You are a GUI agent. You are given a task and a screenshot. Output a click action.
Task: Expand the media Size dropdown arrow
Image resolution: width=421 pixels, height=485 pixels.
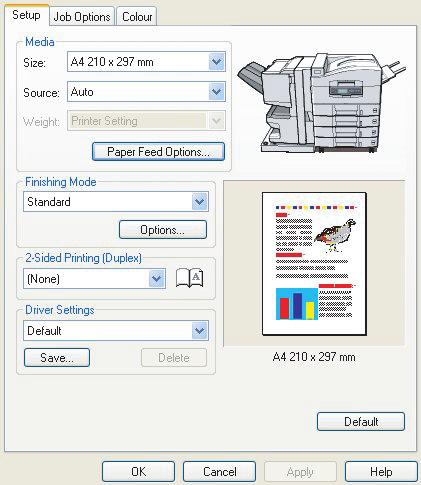coord(217,62)
